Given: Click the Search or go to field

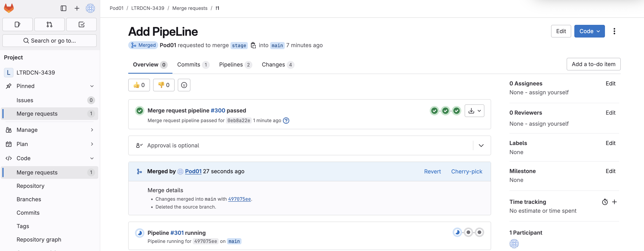Looking at the screenshot, I should click(50, 41).
